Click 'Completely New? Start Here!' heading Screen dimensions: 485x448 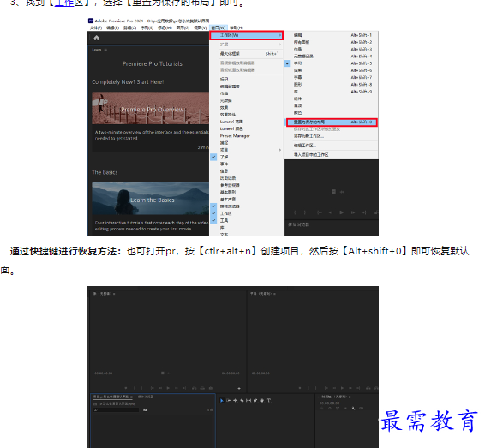(x=128, y=81)
